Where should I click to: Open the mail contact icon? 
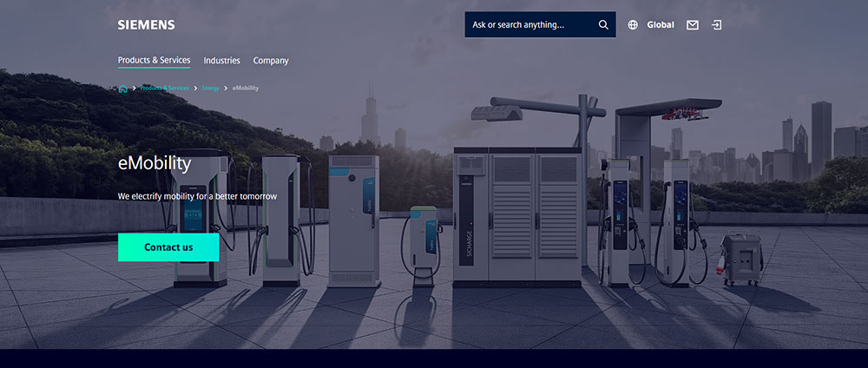pyautogui.click(x=693, y=25)
